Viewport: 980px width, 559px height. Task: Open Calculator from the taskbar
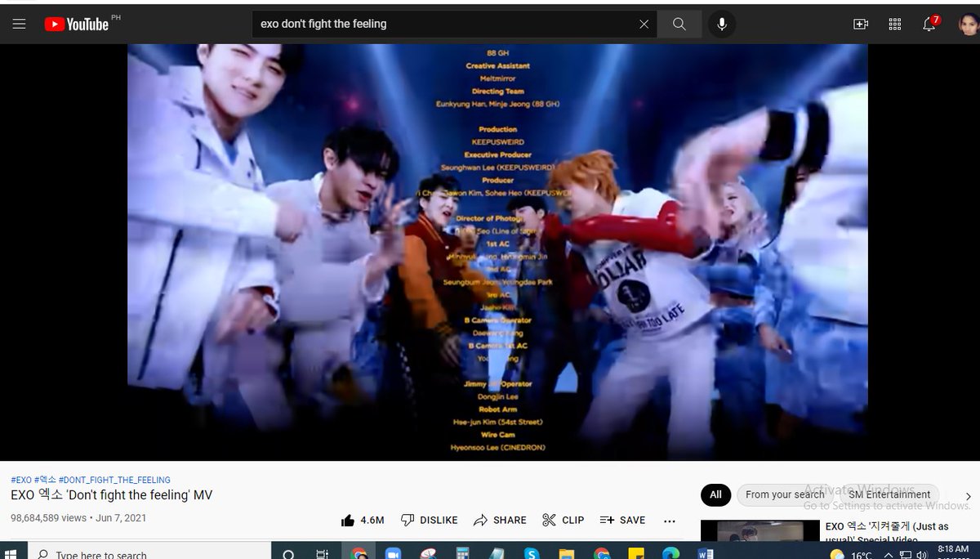pyautogui.click(x=462, y=554)
